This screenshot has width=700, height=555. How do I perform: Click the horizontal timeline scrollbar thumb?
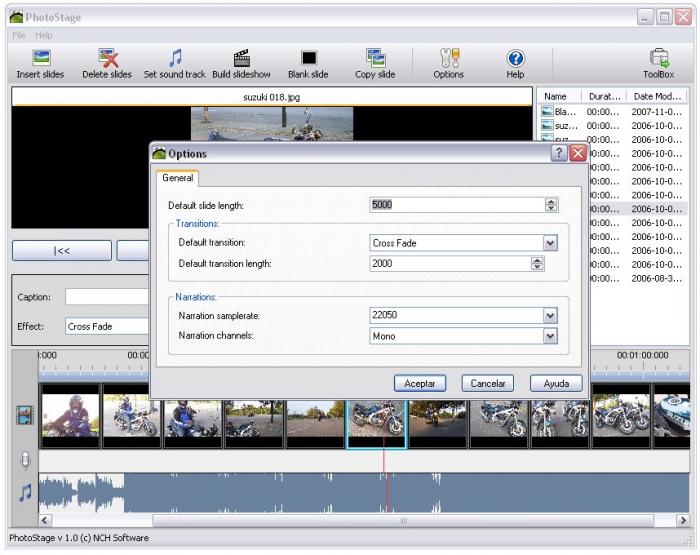click(x=403, y=521)
